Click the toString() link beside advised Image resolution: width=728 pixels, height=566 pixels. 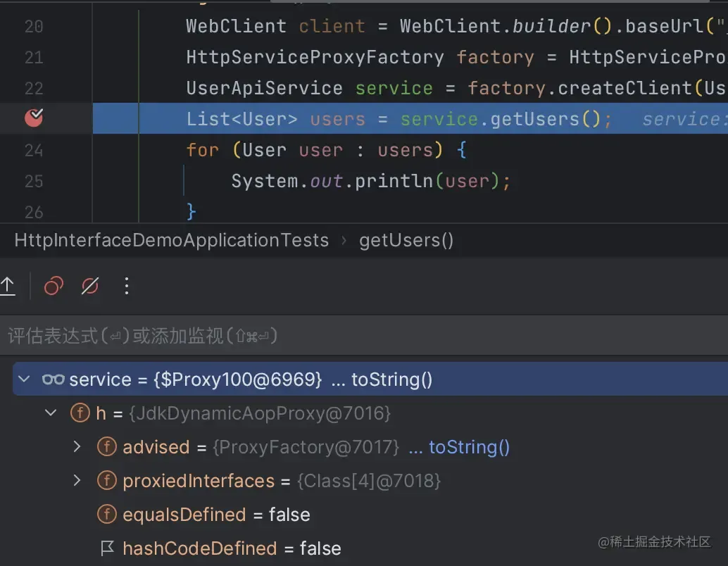pyautogui.click(x=469, y=447)
